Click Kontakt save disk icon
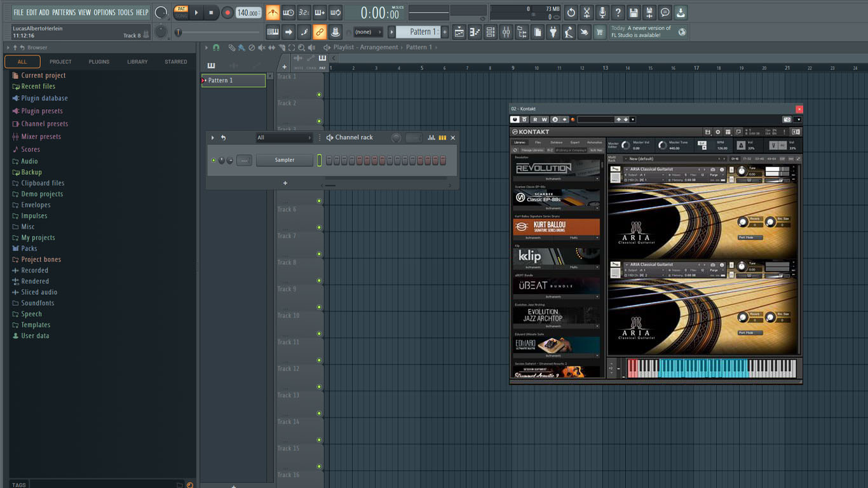 (x=707, y=132)
